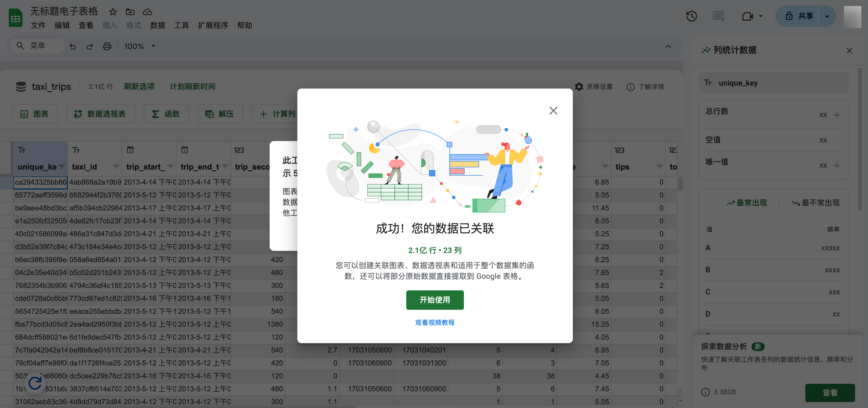Click the undo arrow icon
The height and width of the screenshot is (408, 868).
point(73,46)
